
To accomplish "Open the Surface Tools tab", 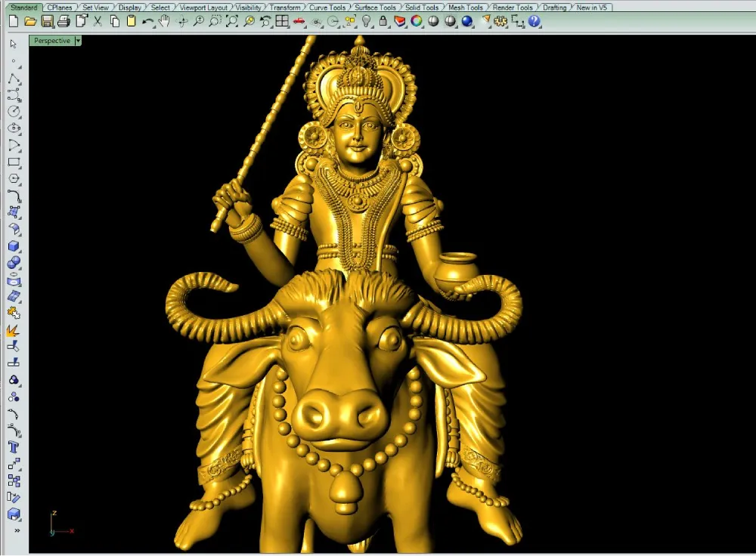I will (375, 8).
